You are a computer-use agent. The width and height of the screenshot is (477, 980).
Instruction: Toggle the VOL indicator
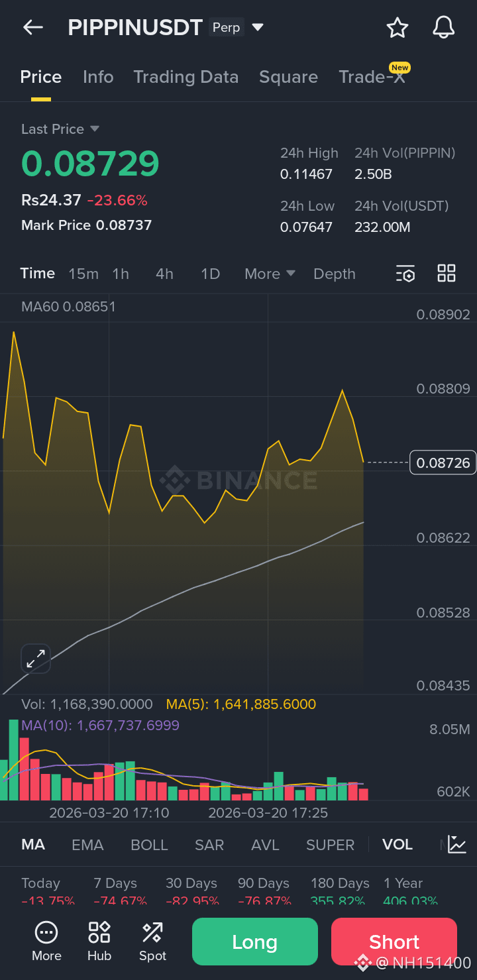[397, 845]
